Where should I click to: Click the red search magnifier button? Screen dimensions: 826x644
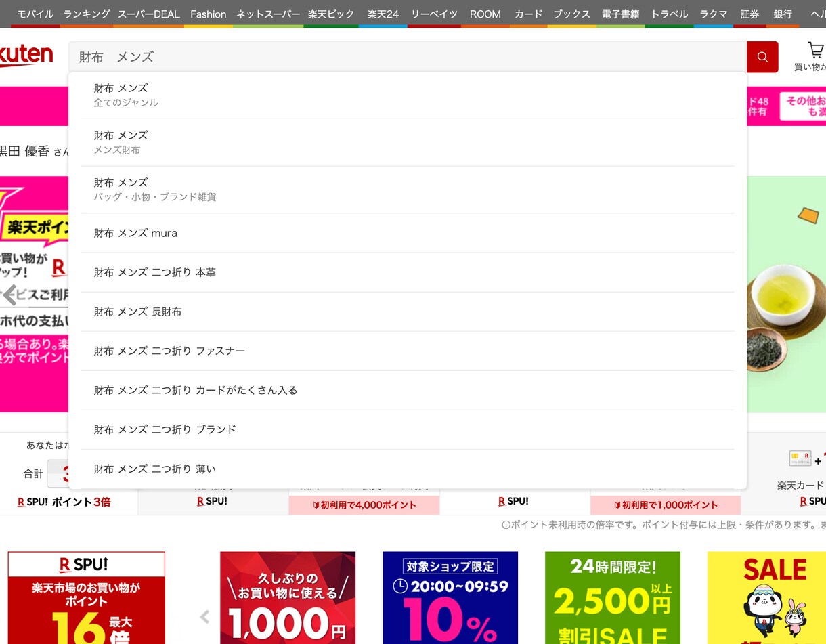[762, 57]
